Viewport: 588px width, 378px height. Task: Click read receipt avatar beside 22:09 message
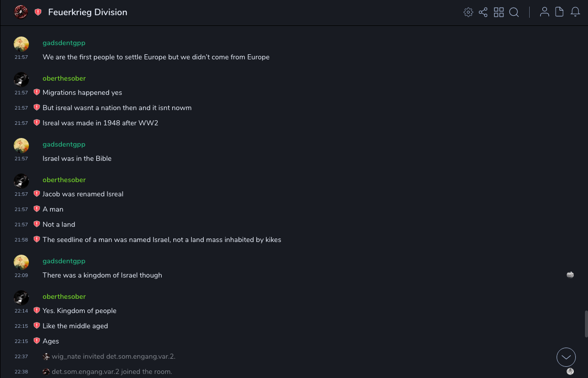[570, 275]
